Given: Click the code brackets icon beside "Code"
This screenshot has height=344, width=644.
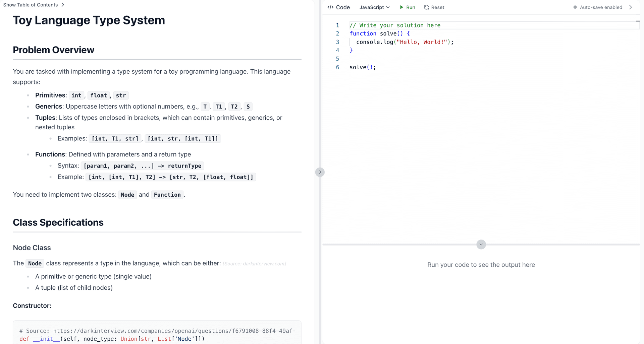Looking at the screenshot, I should [x=330, y=7].
